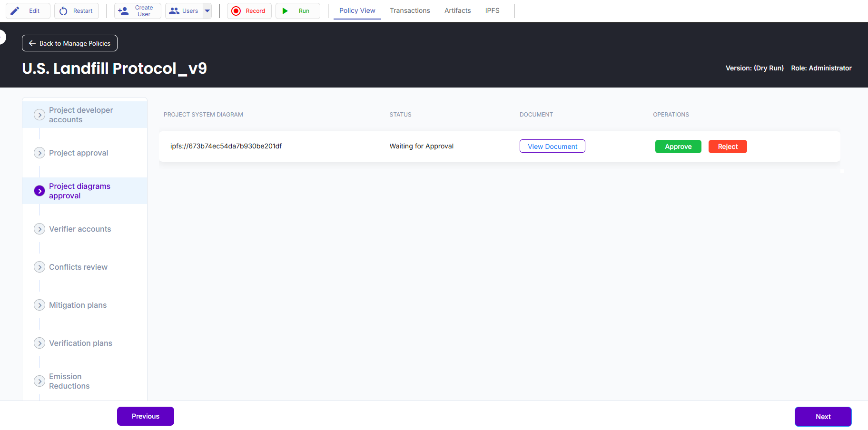This screenshot has height=430, width=868.
Task: Click the Edit pencil icon
Action: tap(15, 11)
